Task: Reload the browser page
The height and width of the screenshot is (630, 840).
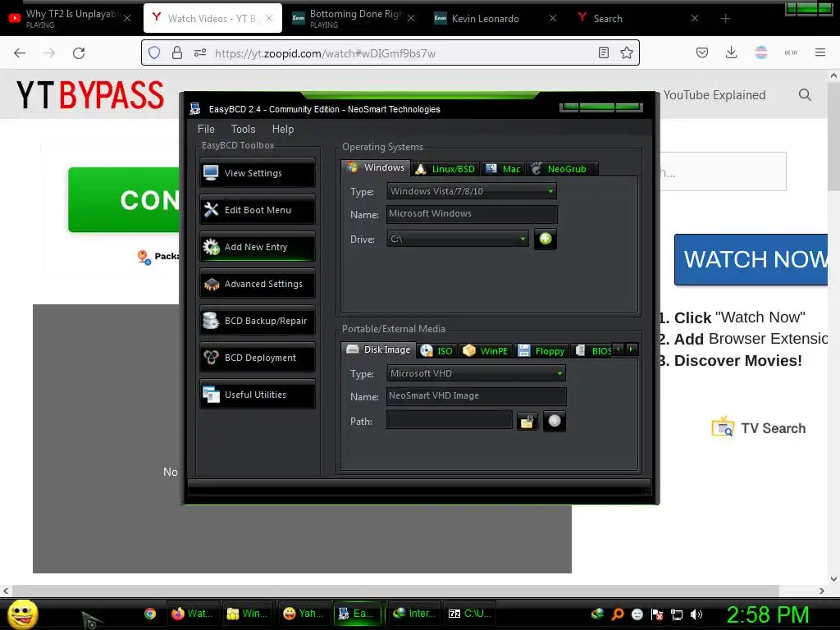Action: coord(79,53)
